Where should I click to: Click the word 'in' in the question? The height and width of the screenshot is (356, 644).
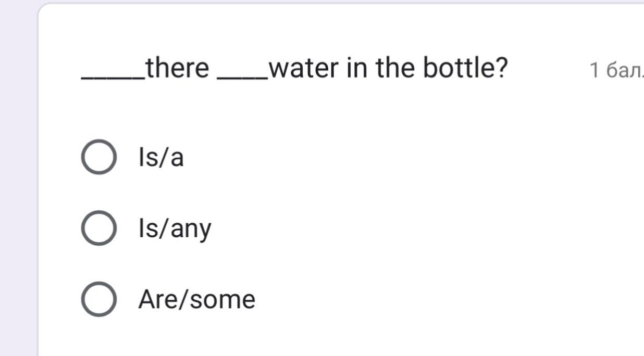(357, 68)
